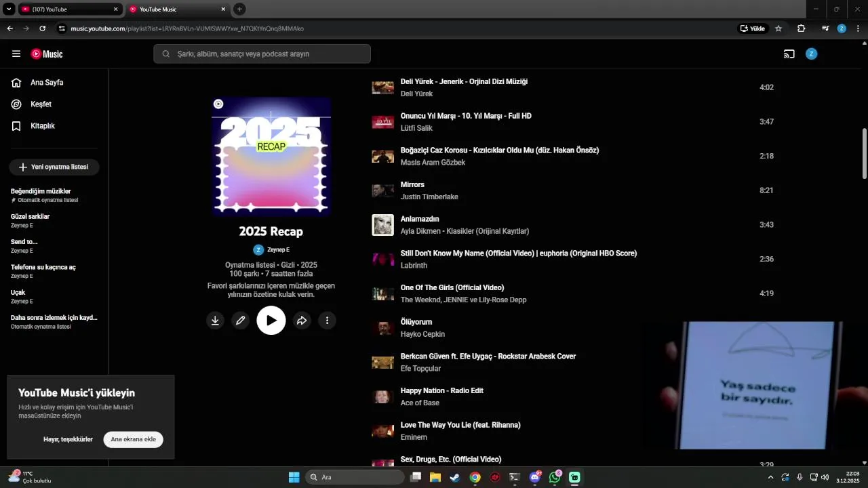Viewport: 868px width, 488px height.
Task: Click Yeni oynatma listesi button
Action: click(x=54, y=167)
